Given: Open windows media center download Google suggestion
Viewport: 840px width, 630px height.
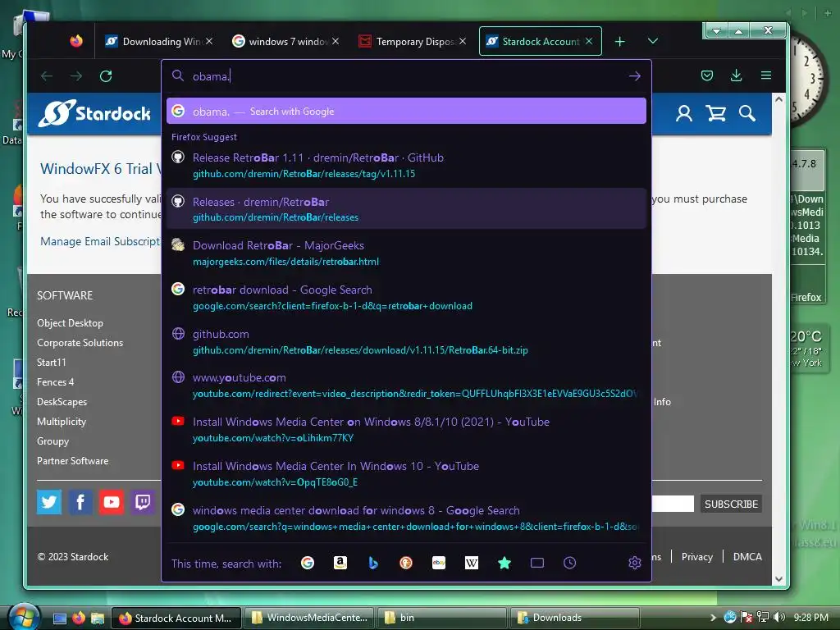Looking at the screenshot, I should click(x=406, y=518).
